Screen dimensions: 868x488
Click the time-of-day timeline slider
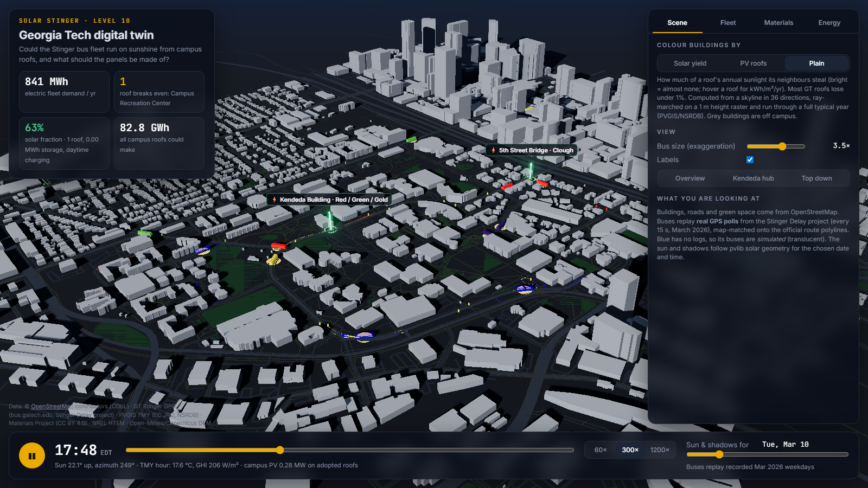pos(350,450)
